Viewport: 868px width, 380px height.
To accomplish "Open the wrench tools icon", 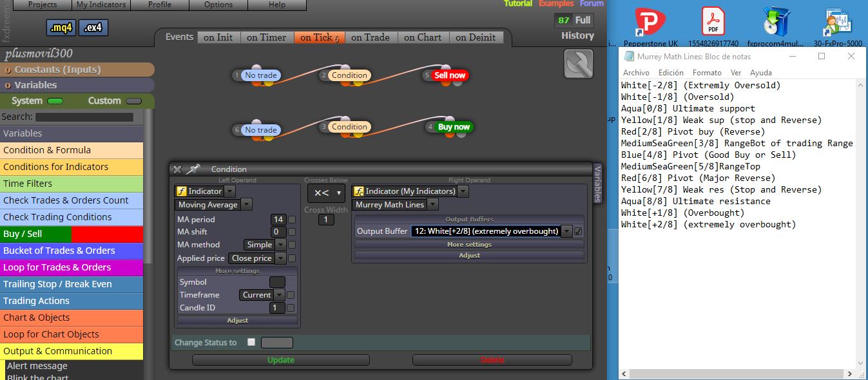I will [578, 64].
